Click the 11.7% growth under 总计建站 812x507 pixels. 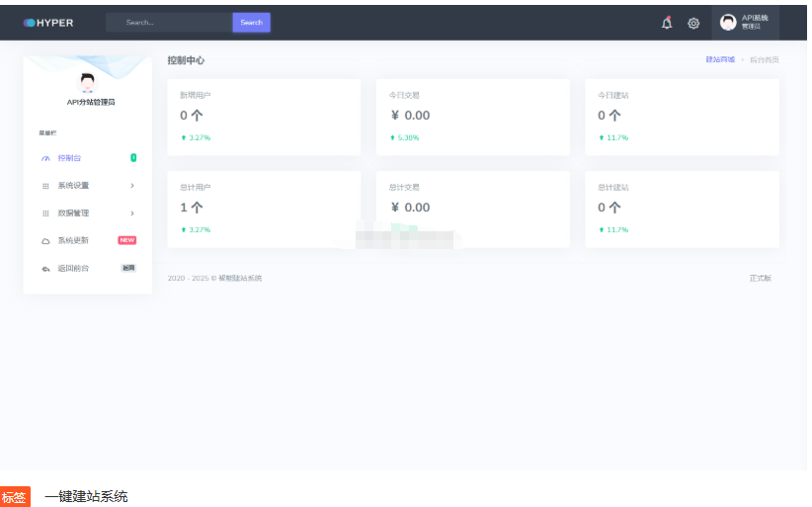coord(613,229)
